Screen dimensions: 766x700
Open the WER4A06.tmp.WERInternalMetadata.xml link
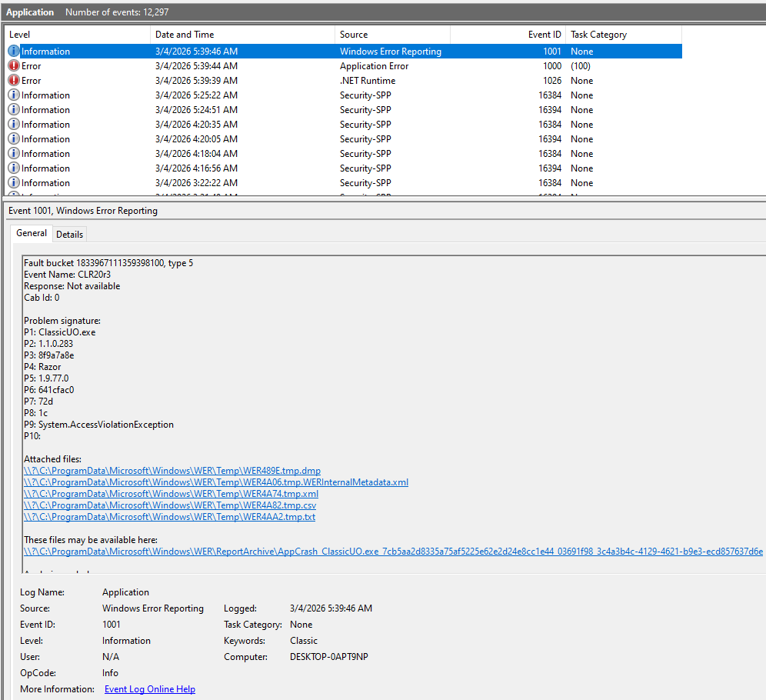tap(216, 482)
